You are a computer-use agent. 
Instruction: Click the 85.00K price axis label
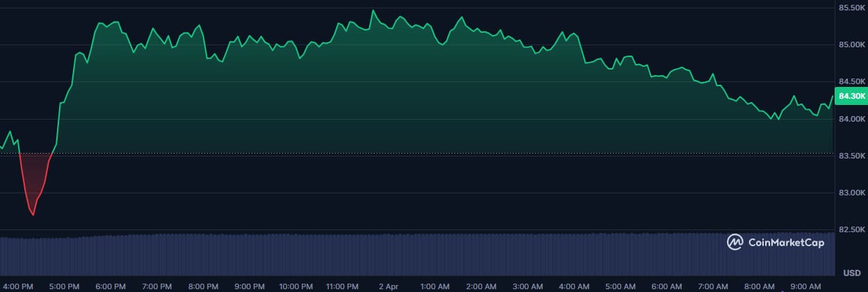pyautogui.click(x=851, y=45)
